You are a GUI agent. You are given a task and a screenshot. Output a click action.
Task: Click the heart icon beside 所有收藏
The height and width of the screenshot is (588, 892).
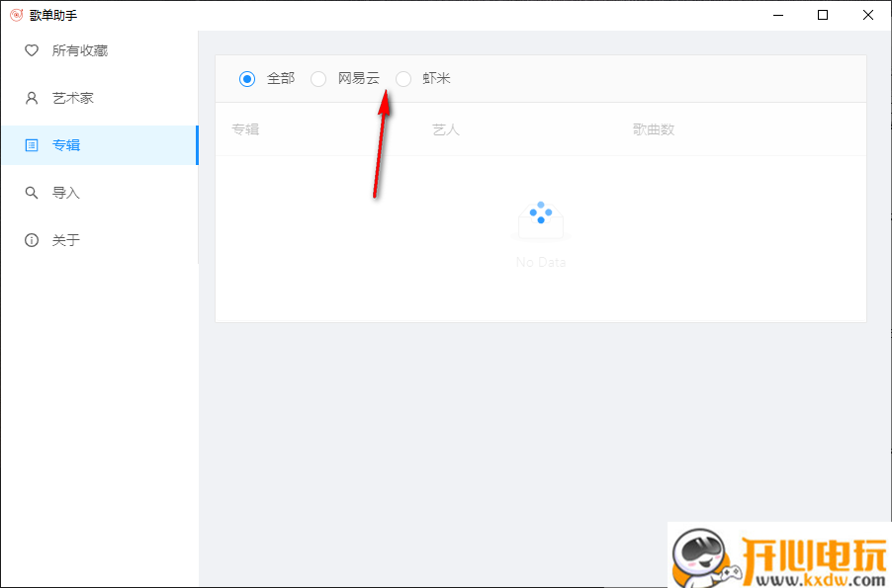(x=31, y=50)
